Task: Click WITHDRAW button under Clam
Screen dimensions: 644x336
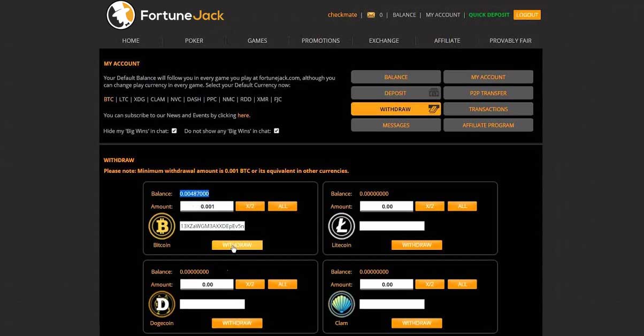Action: point(417,323)
